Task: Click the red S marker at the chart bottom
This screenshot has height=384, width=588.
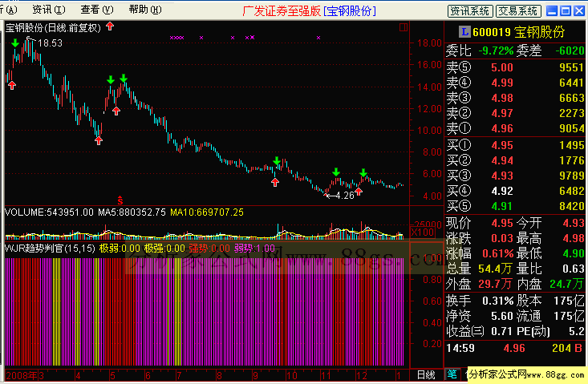Action: point(120,200)
